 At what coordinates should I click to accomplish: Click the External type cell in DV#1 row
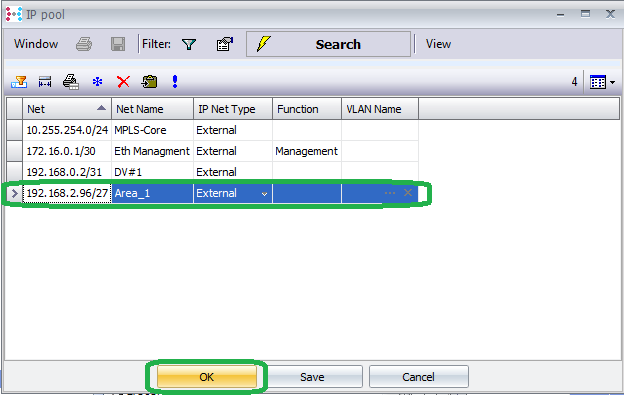tap(233, 172)
